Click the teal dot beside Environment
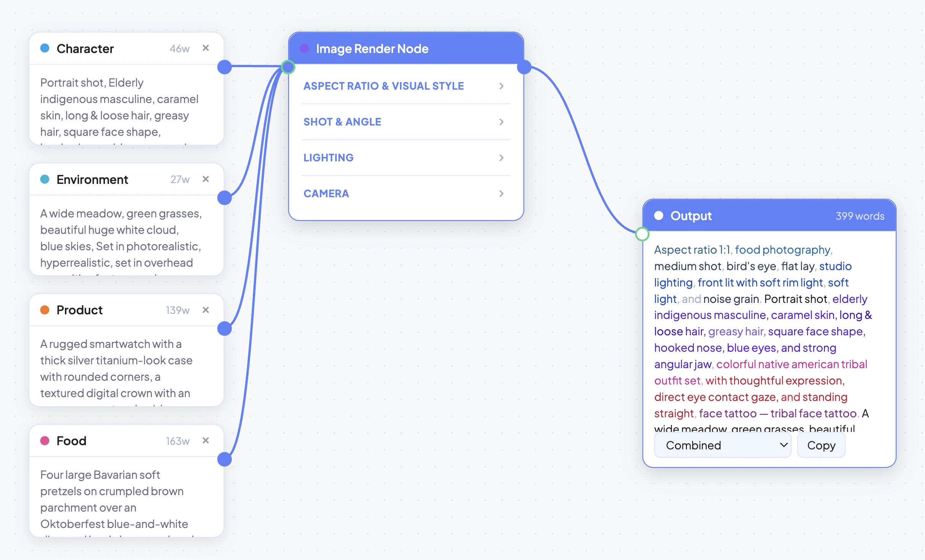This screenshot has width=925, height=560. [45, 179]
